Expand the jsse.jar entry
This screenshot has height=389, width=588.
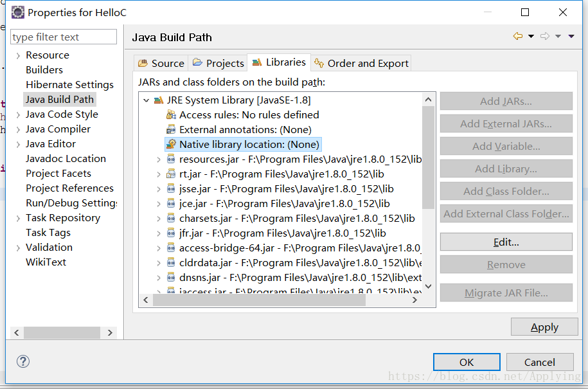[159, 189]
